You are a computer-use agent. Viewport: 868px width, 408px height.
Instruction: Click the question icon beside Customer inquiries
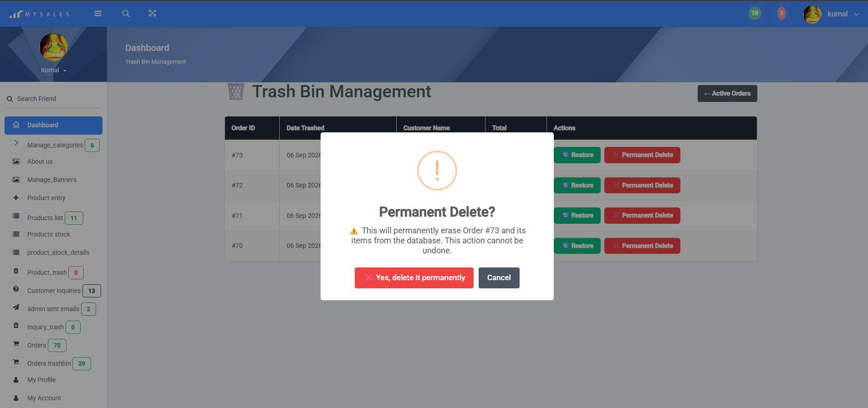16,289
